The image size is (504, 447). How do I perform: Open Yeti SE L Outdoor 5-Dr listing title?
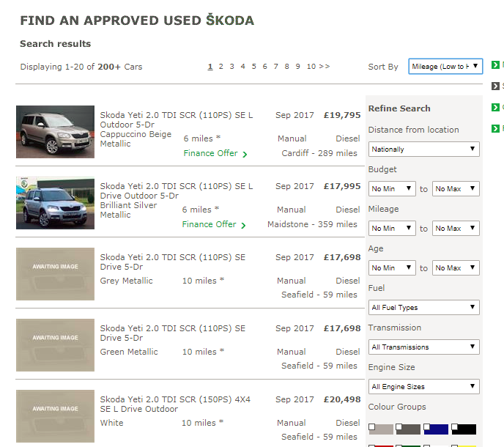[177, 119]
